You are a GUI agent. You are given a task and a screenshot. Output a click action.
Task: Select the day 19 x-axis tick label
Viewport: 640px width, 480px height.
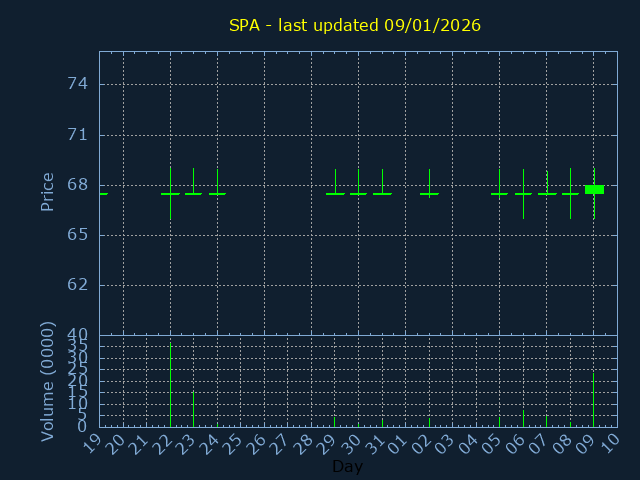[x=92, y=444]
